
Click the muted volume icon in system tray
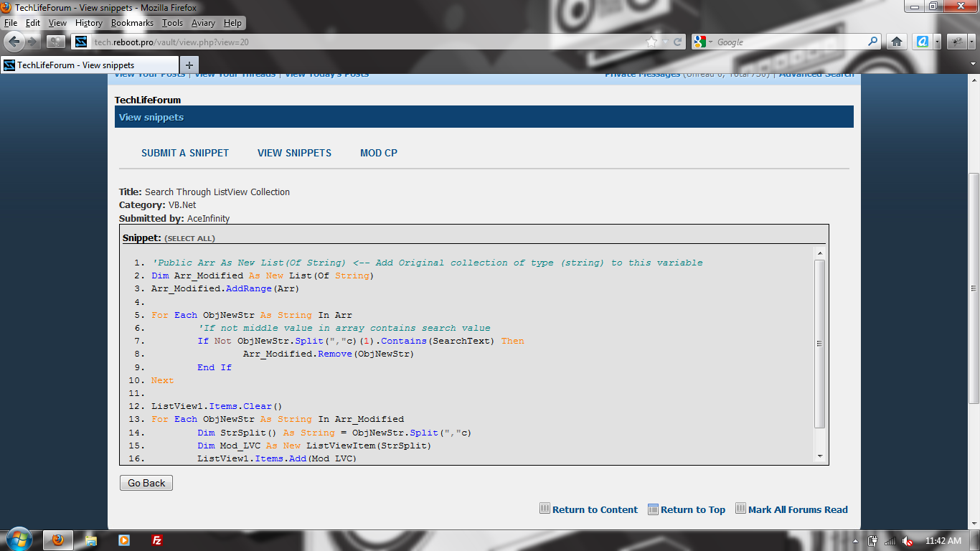point(908,541)
